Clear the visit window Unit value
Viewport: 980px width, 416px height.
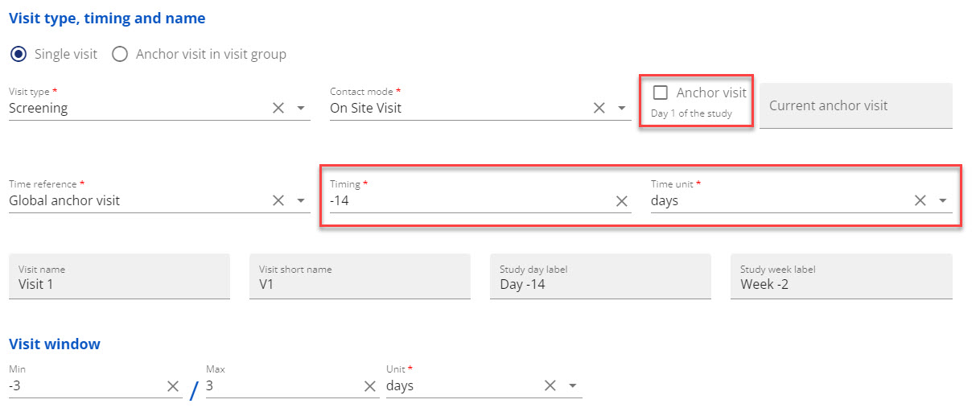tap(550, 385)
